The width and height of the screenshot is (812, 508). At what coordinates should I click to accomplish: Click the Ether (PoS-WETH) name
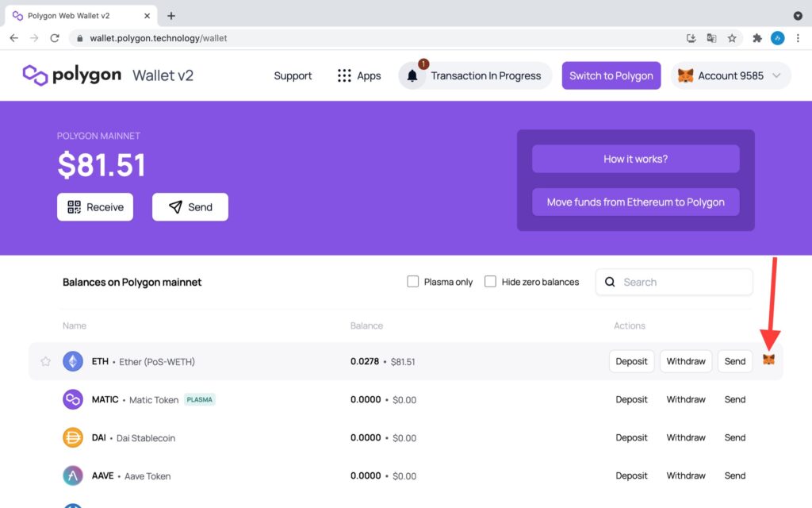click(157, 362)
